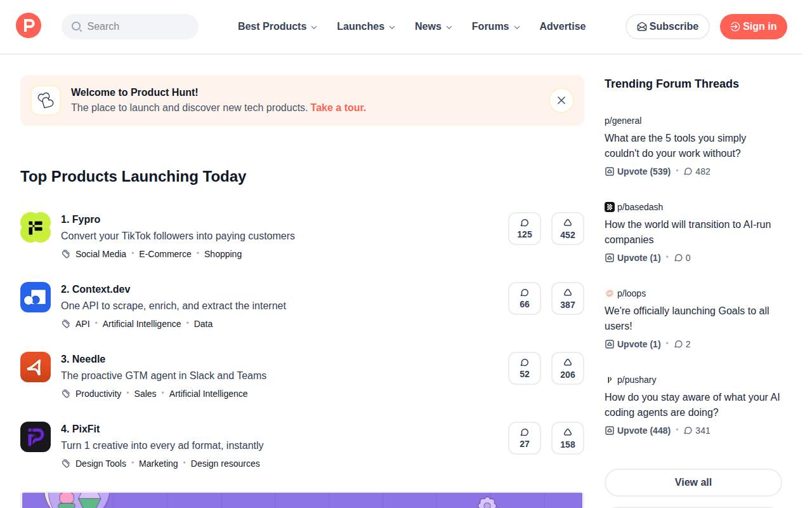
Task: Open PixFit comments with 27 count
Action: (525, 438)
